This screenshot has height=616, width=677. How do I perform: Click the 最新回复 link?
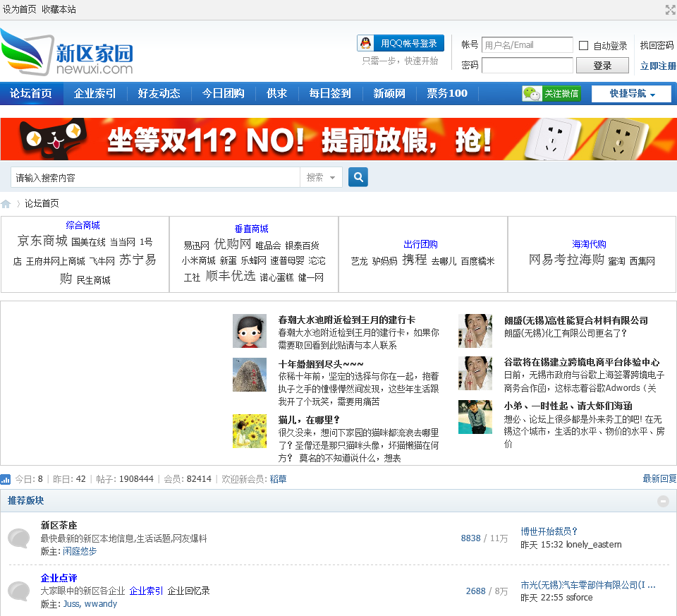(x=660, y=478)
